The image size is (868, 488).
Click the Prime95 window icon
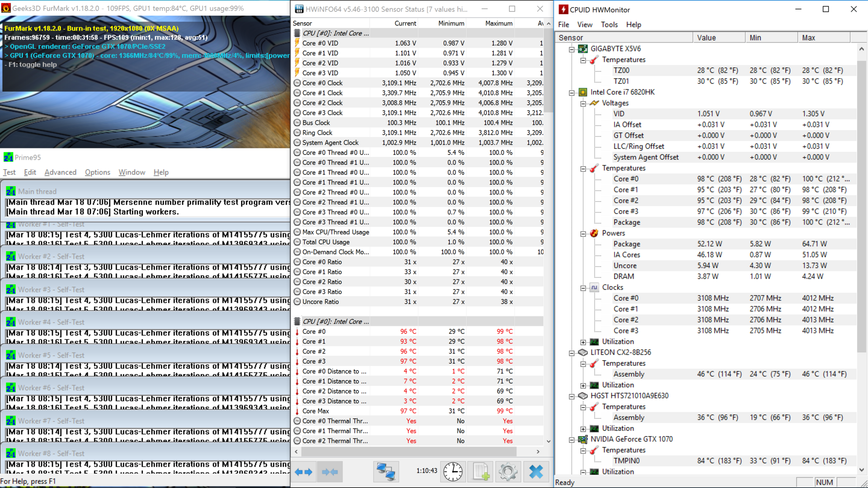(x=8, y=157)
